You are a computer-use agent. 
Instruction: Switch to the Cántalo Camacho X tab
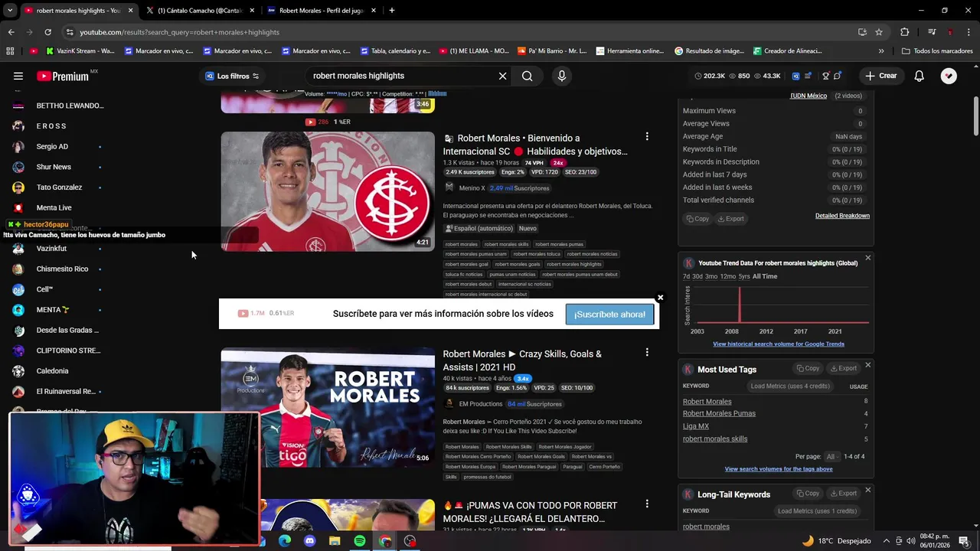tap(201, 11)
